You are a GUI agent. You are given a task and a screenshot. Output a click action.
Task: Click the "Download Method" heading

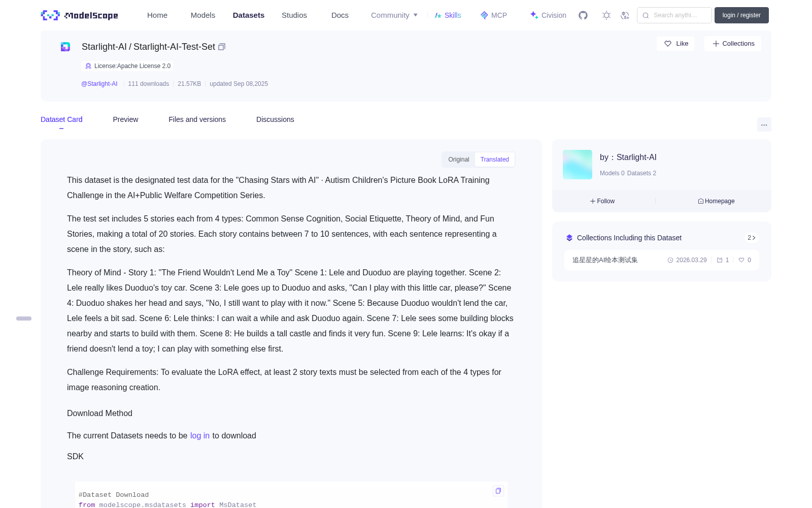coord(99,414)
